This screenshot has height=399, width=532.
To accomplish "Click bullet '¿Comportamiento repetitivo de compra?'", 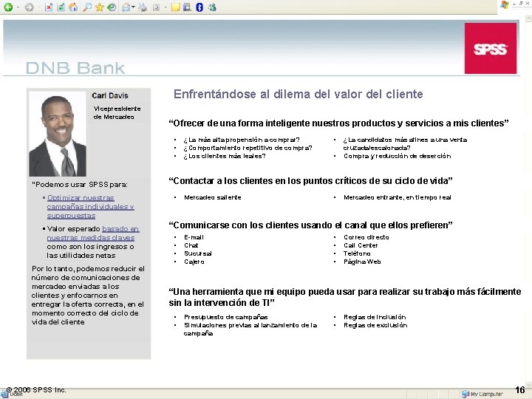I will click(248, 148).
